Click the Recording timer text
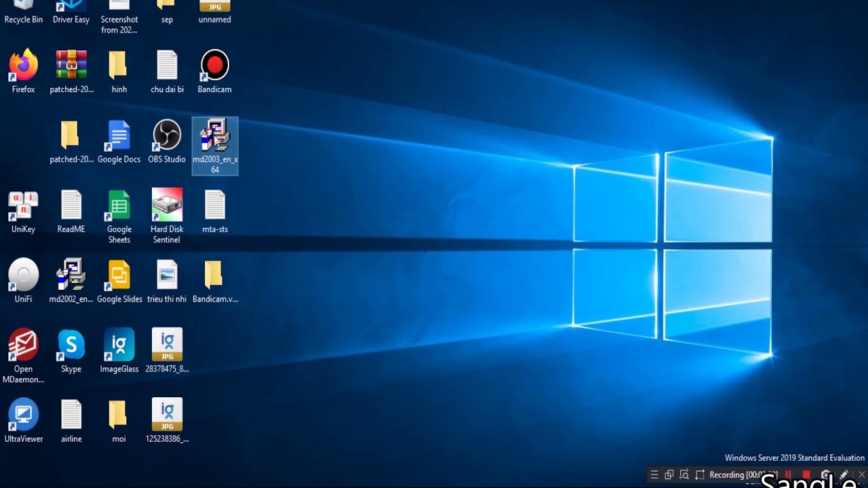The width and height of the screenshot is (868, 488). [x=744, y=475]
